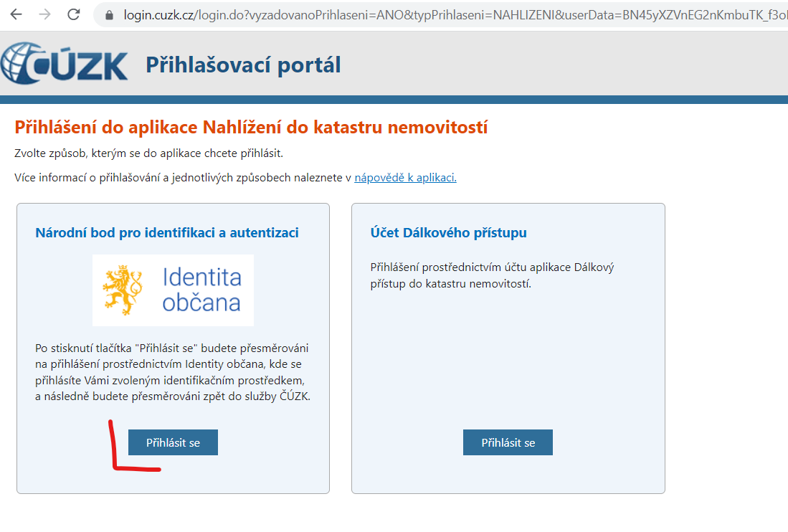
Task: Click the padlock site security icon
Action: (x=109, y=15)
